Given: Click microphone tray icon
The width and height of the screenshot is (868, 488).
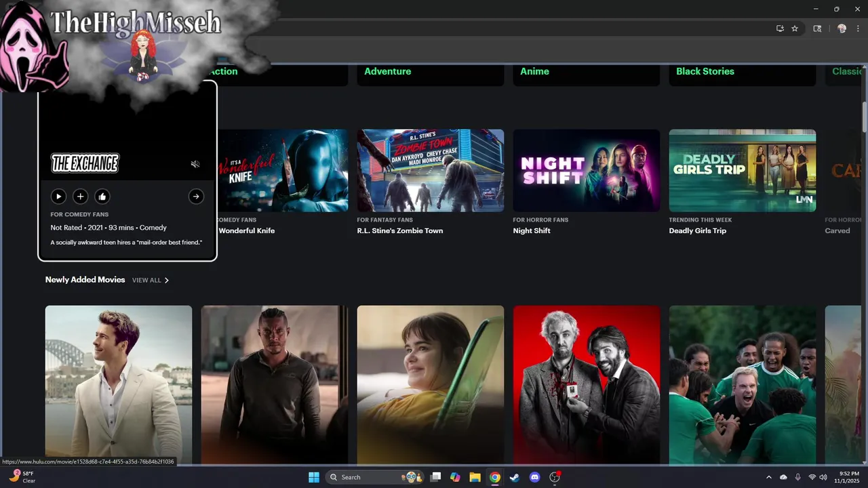Looking at the screenshot, I should pos(798,477).
